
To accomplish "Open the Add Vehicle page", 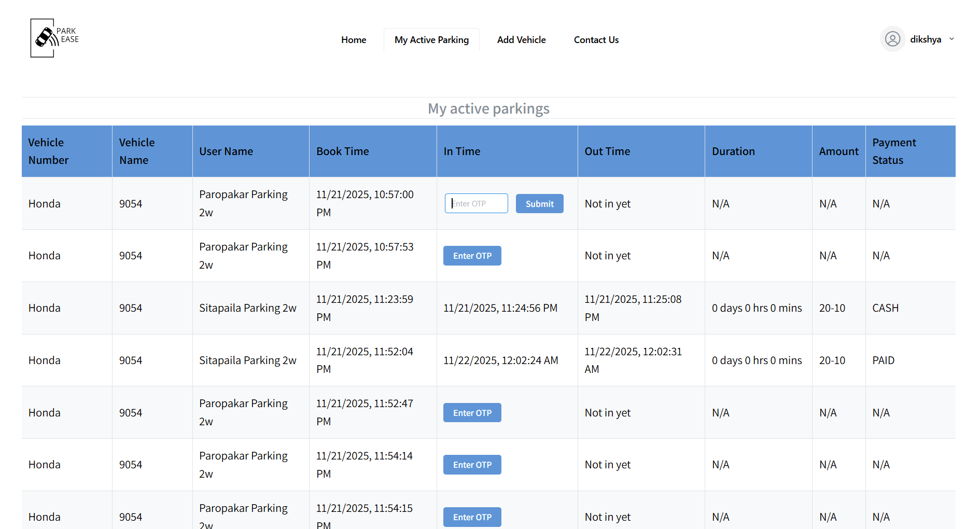I will pyautogui.click(x=521, y=39).
